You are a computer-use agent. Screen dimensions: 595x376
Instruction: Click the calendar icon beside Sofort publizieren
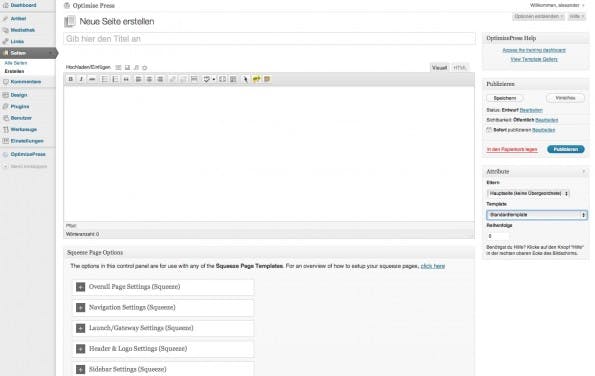(x=489, y=130)
